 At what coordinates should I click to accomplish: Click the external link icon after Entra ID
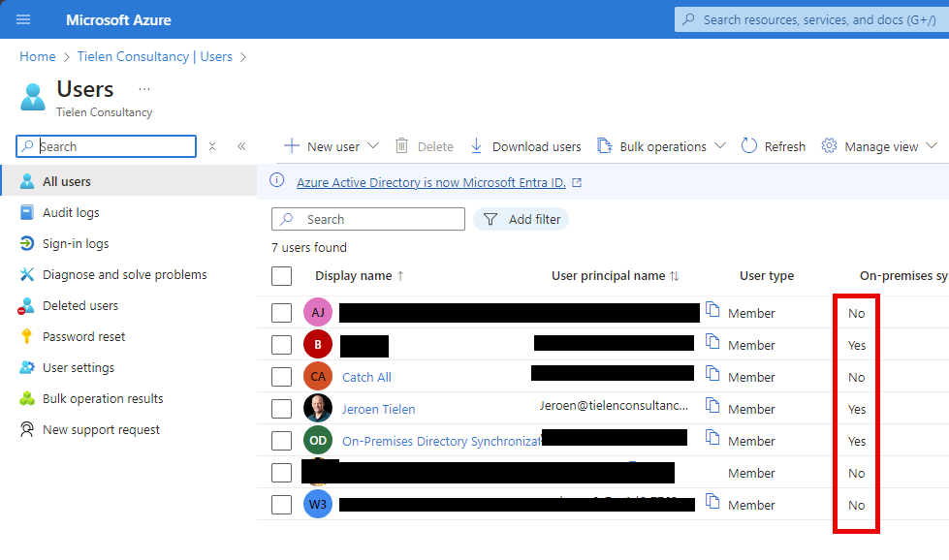point(577,183)
